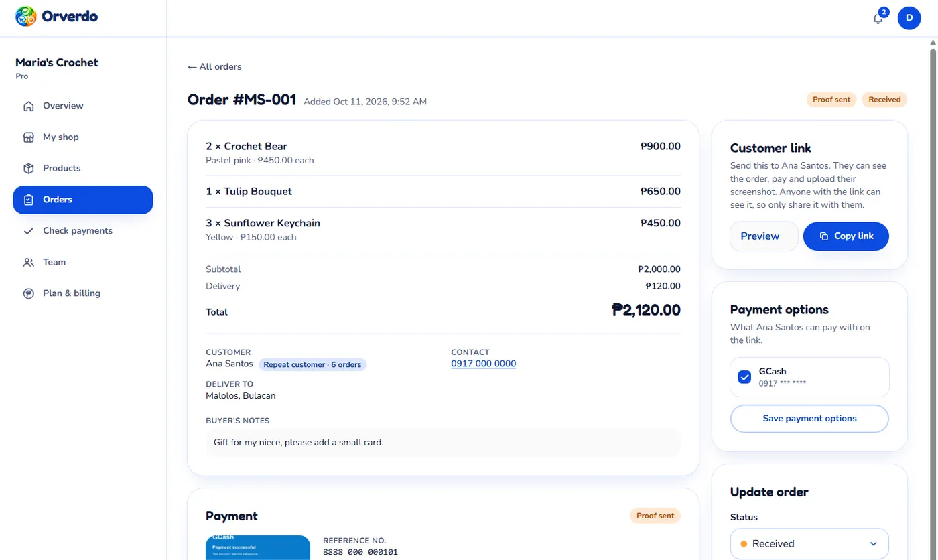
Task: Save payment options
Action: [x=809, y=419]
